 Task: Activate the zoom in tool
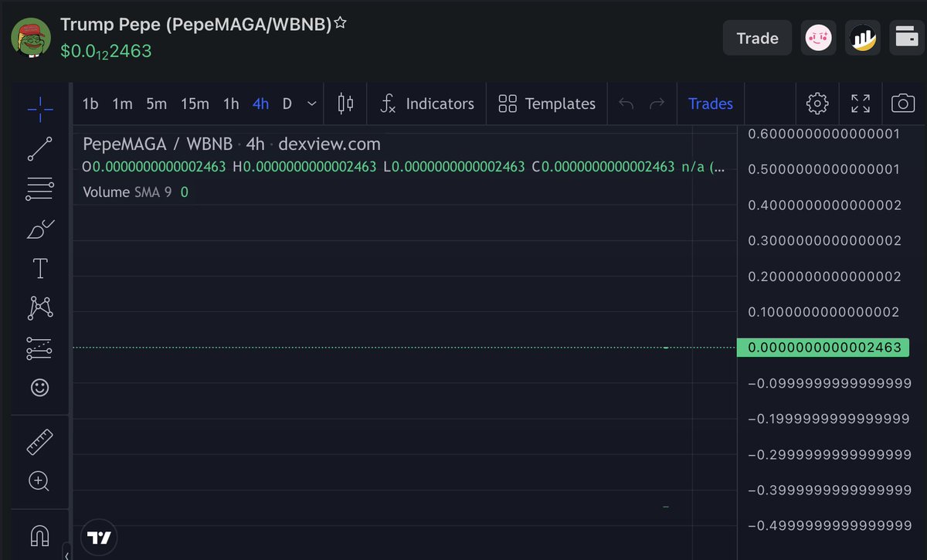click(40, 480)
